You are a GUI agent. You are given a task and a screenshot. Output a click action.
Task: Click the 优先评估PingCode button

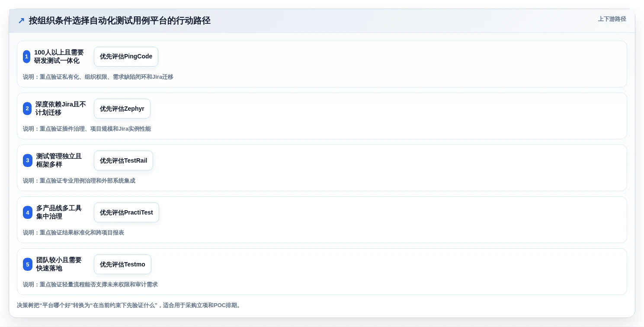(126, 57)
